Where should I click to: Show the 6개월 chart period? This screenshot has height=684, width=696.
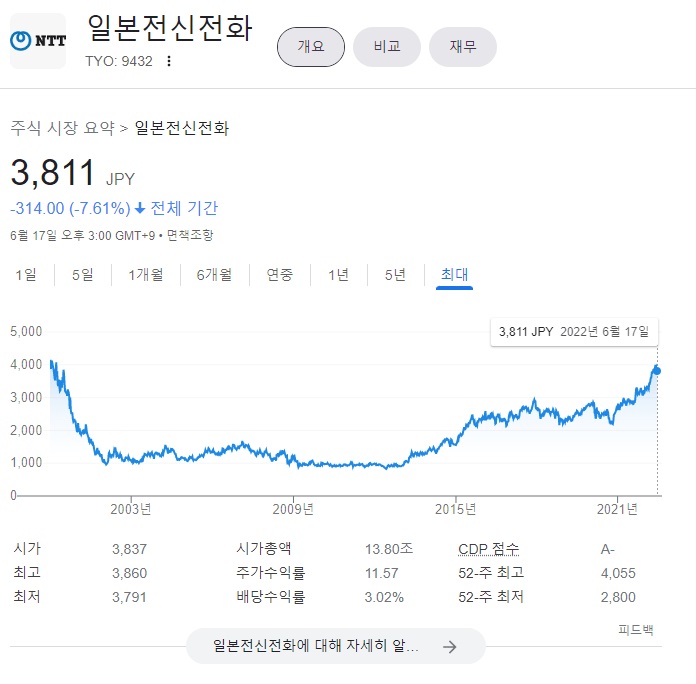(214, 275)
